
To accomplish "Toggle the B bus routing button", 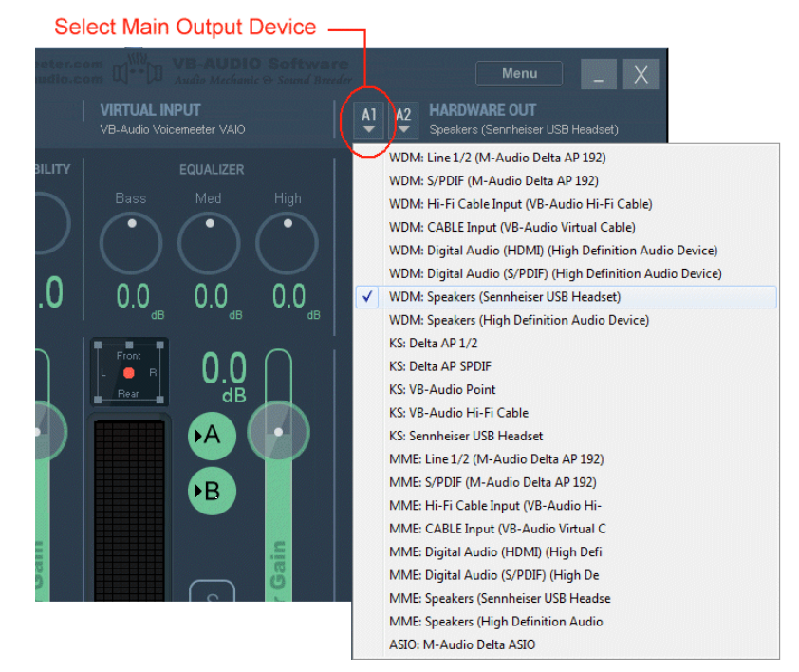I will [212, 491].
